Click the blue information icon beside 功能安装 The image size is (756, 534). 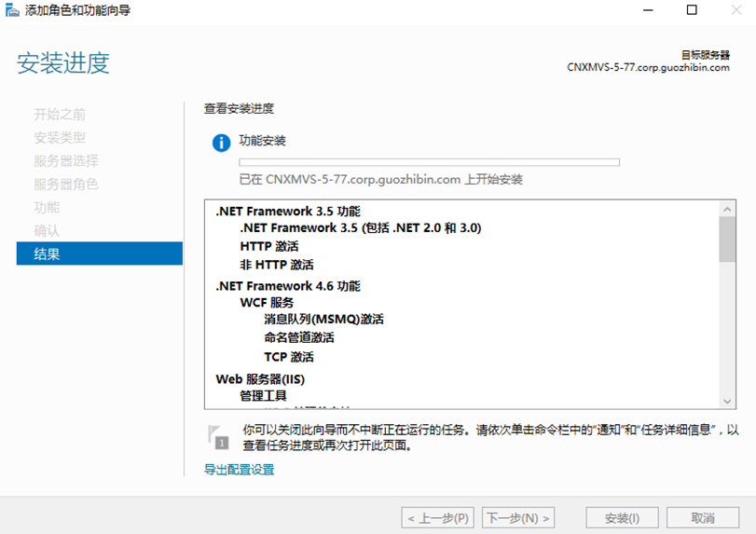221,143
